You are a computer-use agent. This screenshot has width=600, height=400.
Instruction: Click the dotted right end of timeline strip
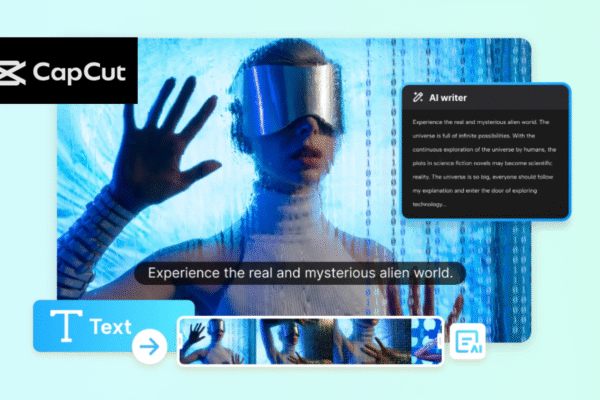pos(428,341)
